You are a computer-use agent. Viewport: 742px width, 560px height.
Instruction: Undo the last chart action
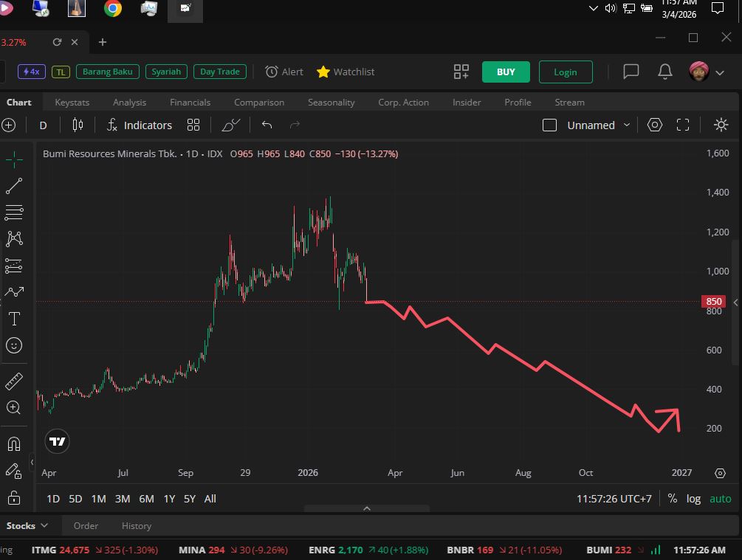click(267, 125)
